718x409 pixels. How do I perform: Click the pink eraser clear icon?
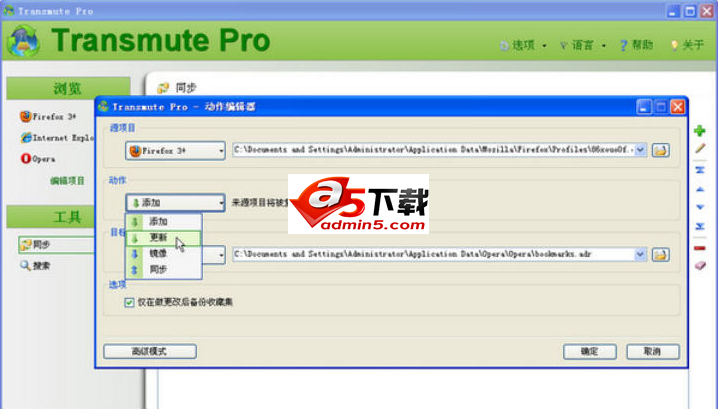700,266
